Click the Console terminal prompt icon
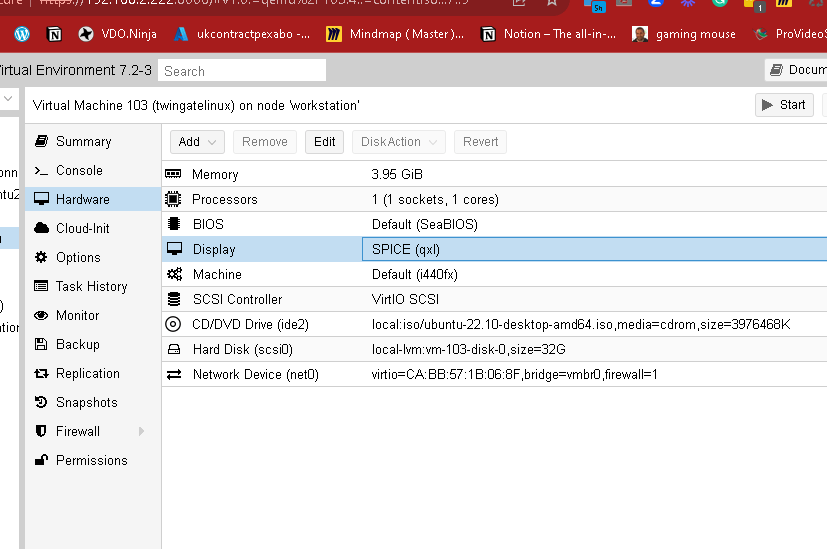The width and height of the screenshot is (827, 549). [41, 170]
